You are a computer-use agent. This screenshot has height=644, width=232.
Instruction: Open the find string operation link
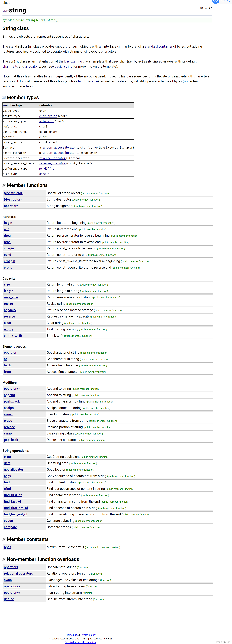pyautogui.click(x=7, y=482)
